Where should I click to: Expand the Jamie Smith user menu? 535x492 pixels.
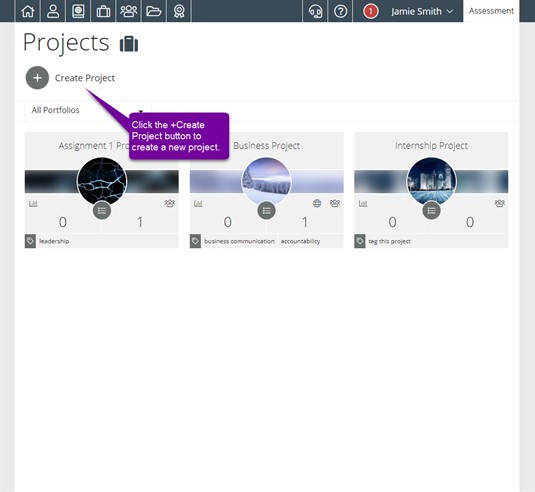click(422, 12)
